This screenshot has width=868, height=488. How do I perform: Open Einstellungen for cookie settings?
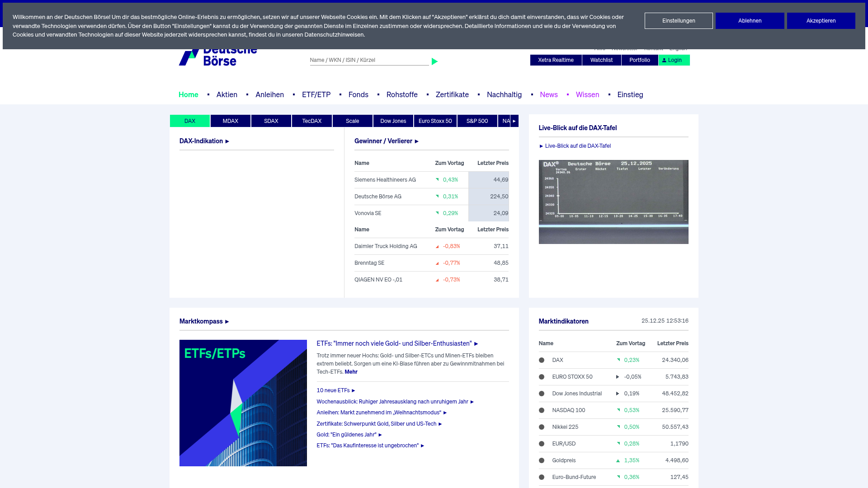(x=679, y=21)
